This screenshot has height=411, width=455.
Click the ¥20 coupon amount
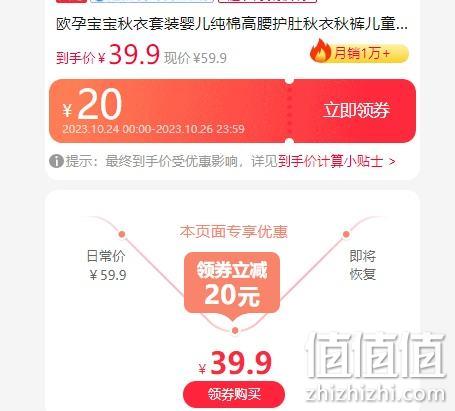coord(92,104)
